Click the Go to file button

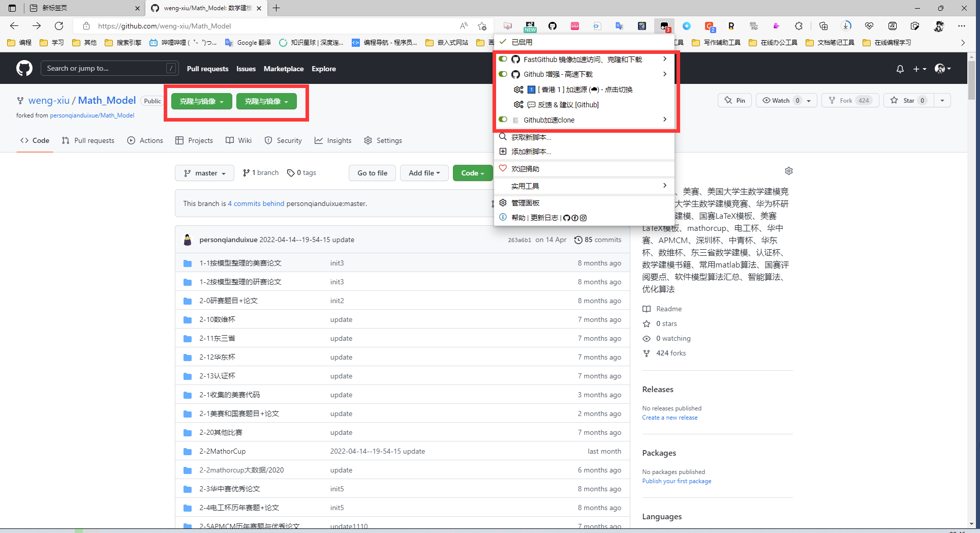coord(373,173)
